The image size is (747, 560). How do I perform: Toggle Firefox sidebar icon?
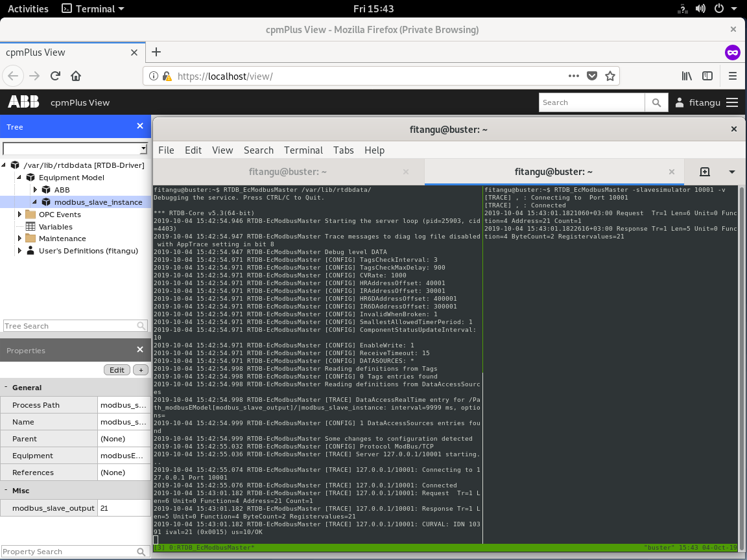(x=707, y=76)
